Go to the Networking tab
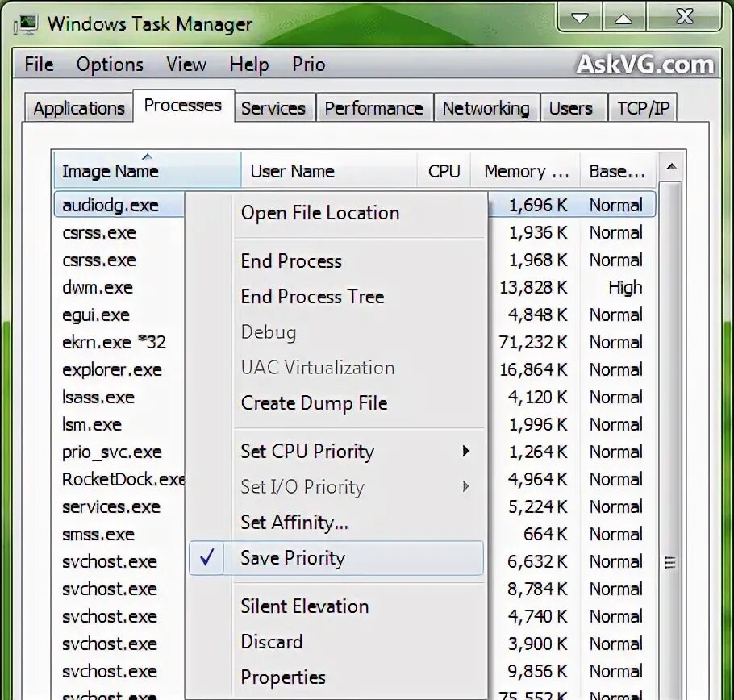734x700 pixels. tap(486, 108)
